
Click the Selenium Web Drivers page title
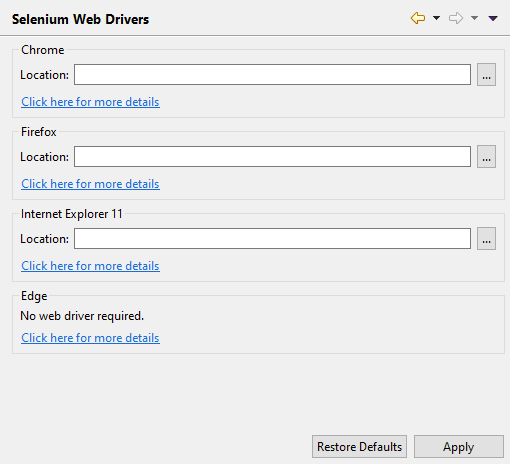tap(80, 19)
